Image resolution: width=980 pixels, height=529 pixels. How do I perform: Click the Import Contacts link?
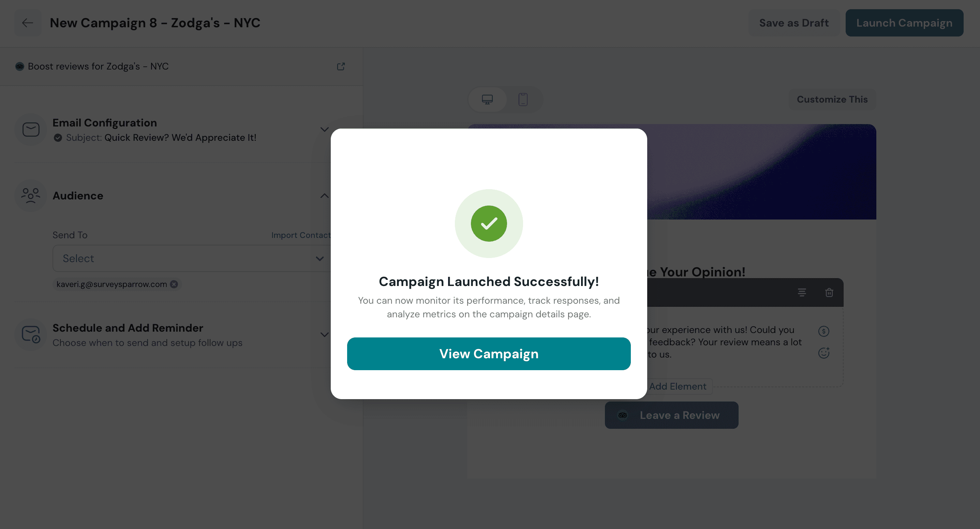(x=300, y=235)
